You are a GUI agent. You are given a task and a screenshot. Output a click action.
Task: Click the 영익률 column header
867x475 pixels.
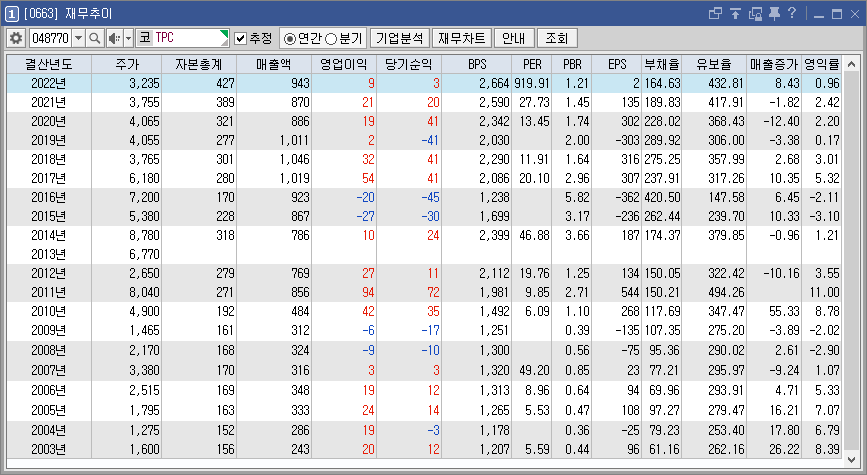[x=821, y=64]
